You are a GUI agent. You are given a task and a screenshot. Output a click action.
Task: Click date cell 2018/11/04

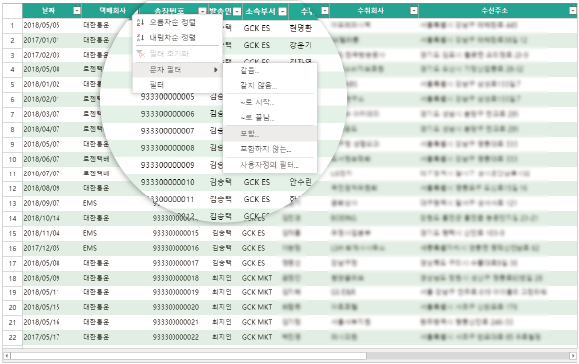coord(41,233)
